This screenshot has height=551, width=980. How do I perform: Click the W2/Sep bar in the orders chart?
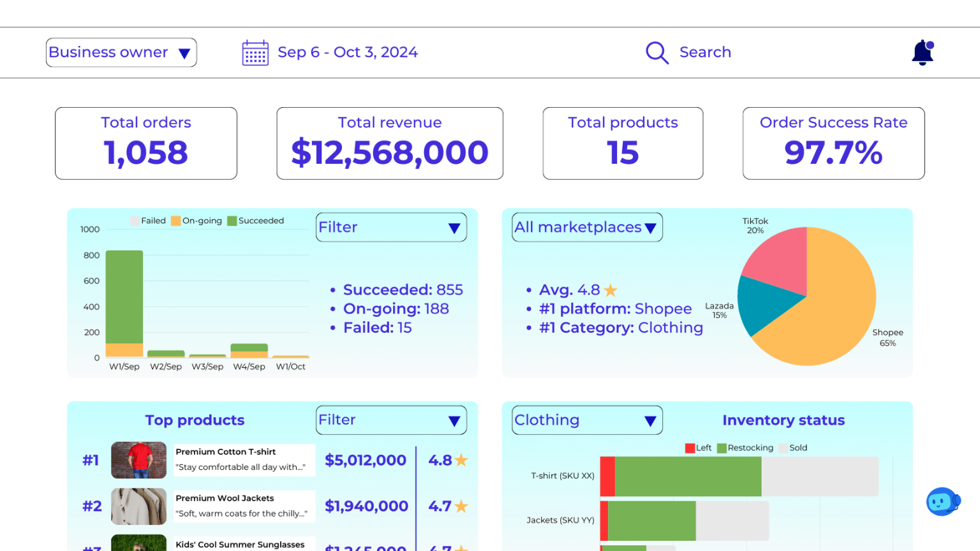click(x=166, y=354)
